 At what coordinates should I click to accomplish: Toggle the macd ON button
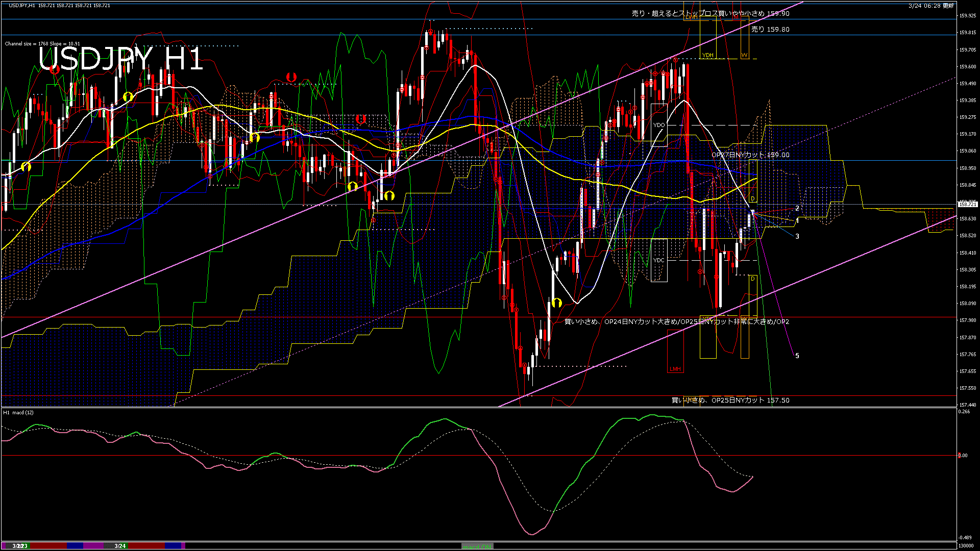pyautogui.click(x=477, y=546)
